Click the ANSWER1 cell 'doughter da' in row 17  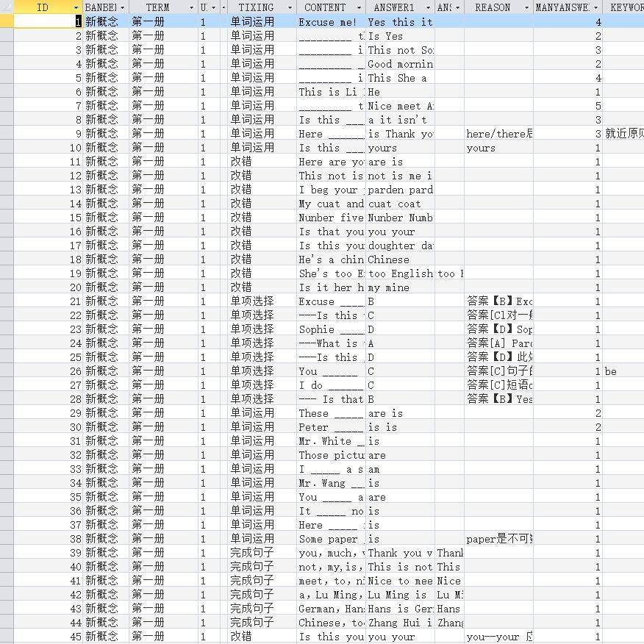pyautogui.click(x=400, y=246)
